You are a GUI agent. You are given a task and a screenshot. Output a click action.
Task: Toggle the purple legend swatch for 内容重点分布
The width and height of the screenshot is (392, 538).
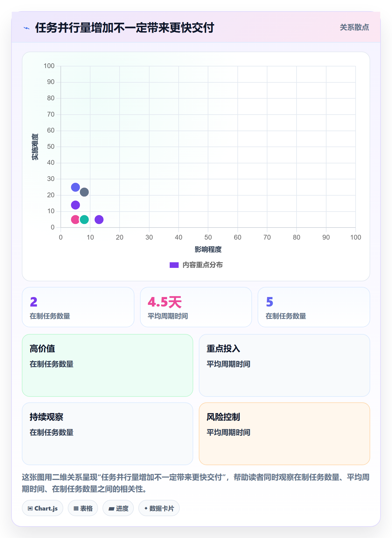[x=174, y=265]
